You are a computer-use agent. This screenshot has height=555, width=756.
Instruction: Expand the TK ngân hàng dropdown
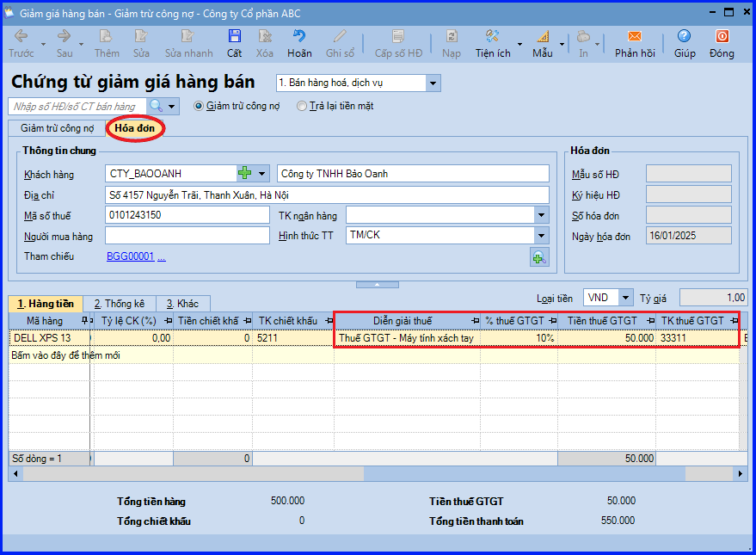[x=542, y=215]
